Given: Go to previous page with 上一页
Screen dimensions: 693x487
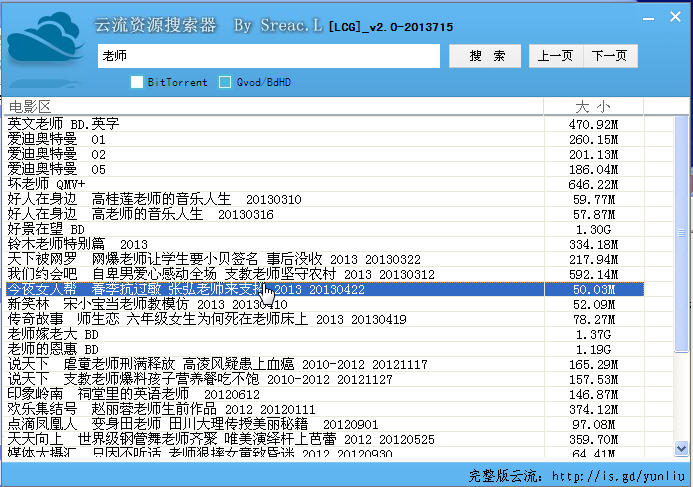Looking at the screenshot, I should [556, 56].
